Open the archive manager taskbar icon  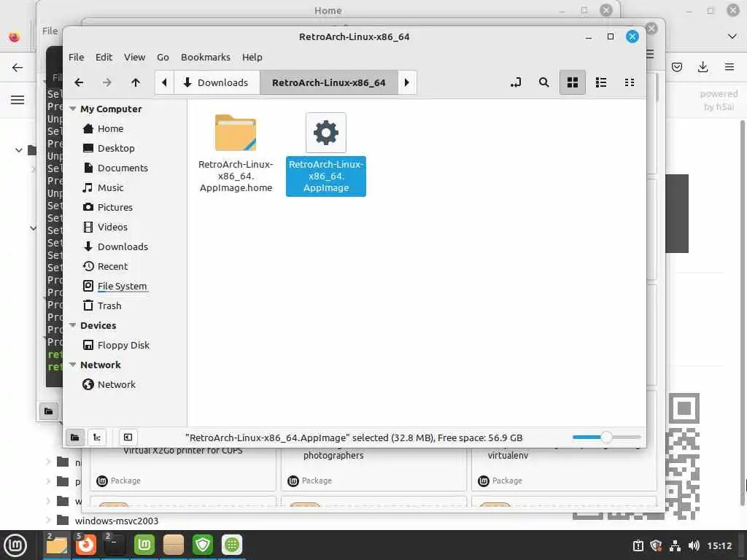coord(174,545)
